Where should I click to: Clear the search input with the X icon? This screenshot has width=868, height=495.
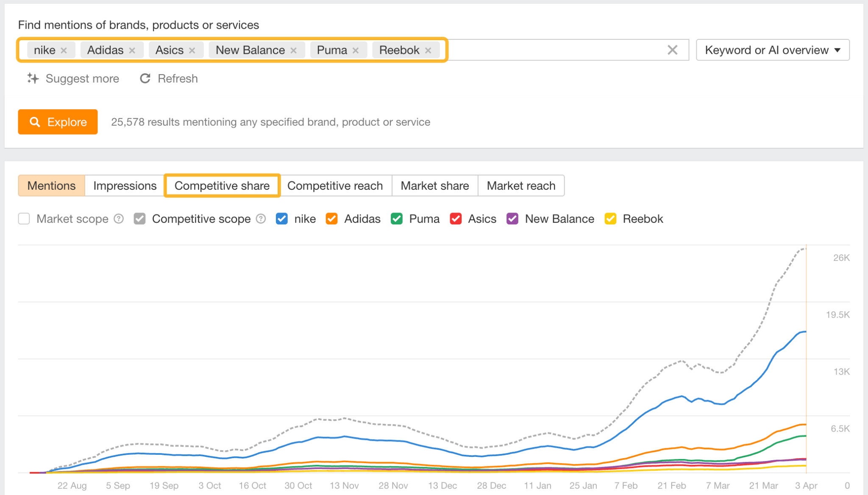pyautogui.click(x=672, y=50)
